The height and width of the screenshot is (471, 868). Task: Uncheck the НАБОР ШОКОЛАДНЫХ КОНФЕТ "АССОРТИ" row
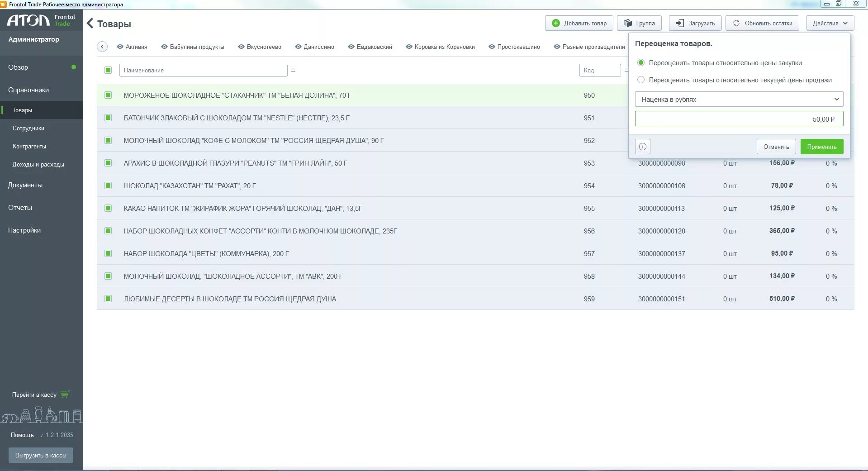tap(108, 231)
